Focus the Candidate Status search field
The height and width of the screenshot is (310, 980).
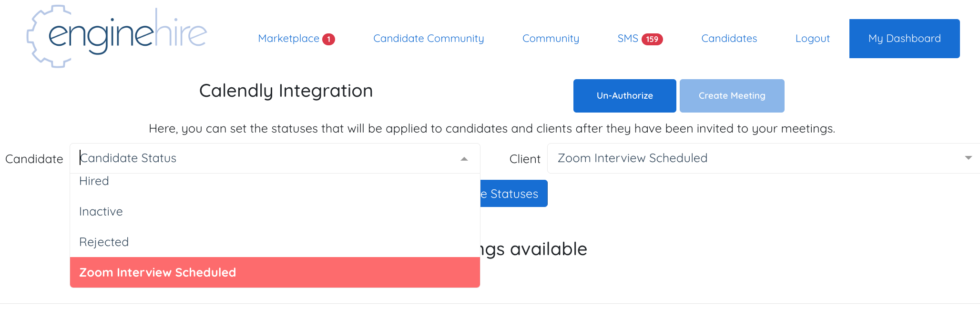pyautogui.click(x=267, y=158)
